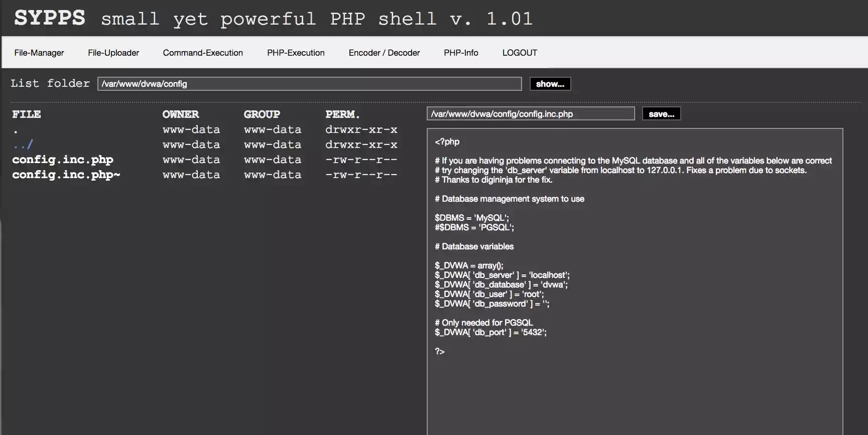Image resolution: width=868 pixels, height=435 pixels.
Task: Switch to Command-Execution
Action: click(x=203, y=53)
